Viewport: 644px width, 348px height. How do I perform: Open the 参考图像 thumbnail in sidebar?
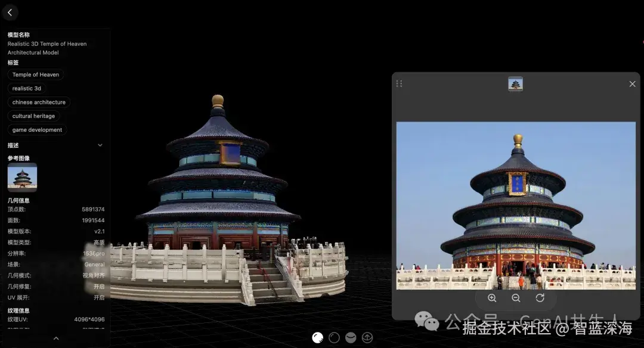pos(22,177)
